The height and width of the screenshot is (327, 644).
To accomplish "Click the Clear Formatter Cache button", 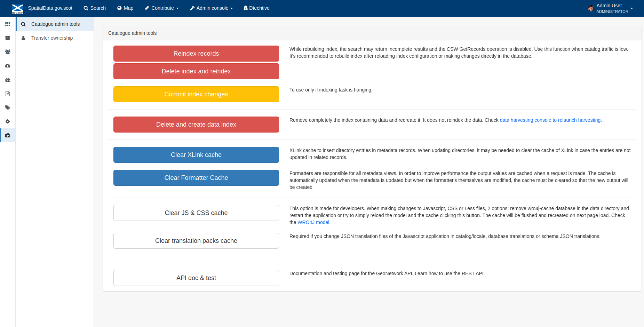I will (196, 178).
